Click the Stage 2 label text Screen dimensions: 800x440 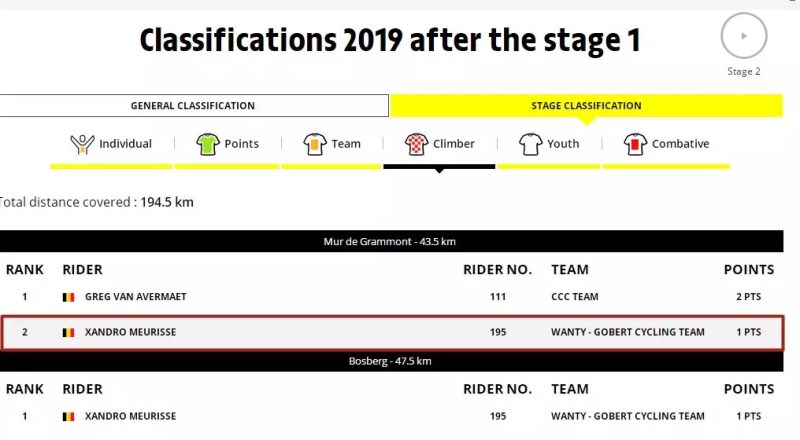[743, 72]
